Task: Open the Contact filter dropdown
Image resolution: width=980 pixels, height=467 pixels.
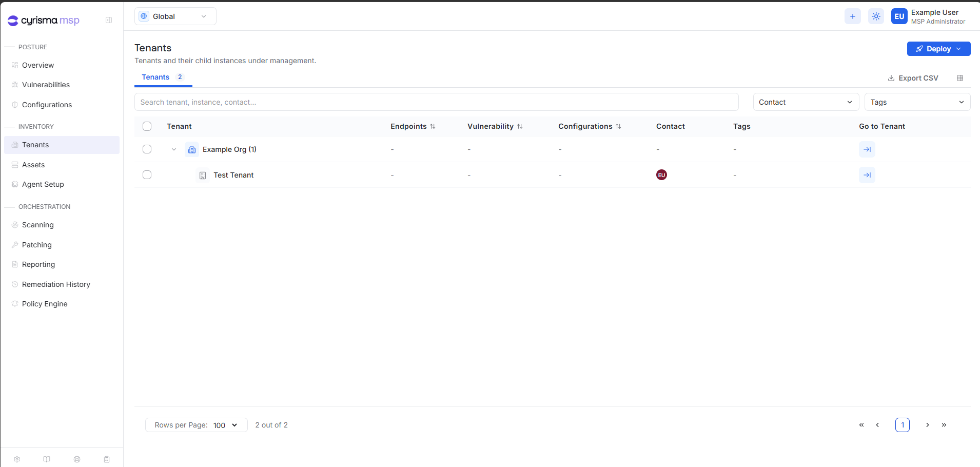Action: (806, 102)
